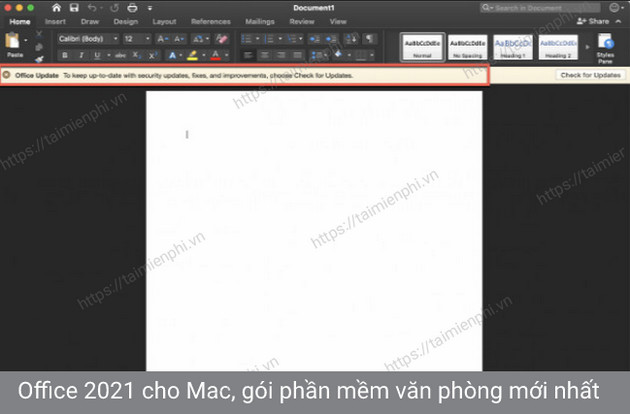Open highlight color options arrow
This screenshot has width=630, height=414.
pyautogui.click(x=204, y=55)
